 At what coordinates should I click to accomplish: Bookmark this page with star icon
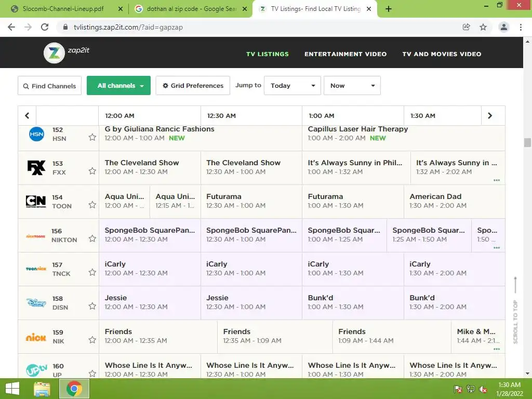(483, 27)
